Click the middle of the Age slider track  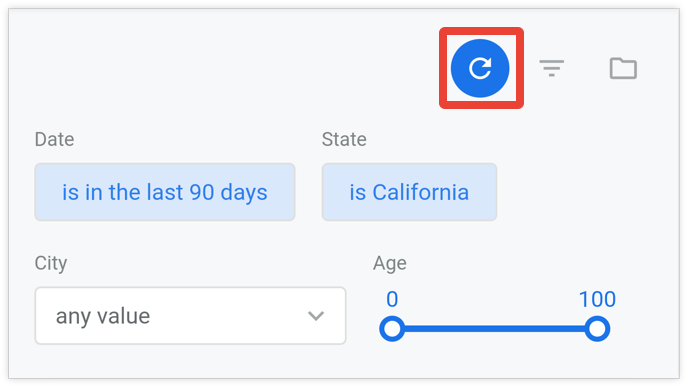click(494, 329)
